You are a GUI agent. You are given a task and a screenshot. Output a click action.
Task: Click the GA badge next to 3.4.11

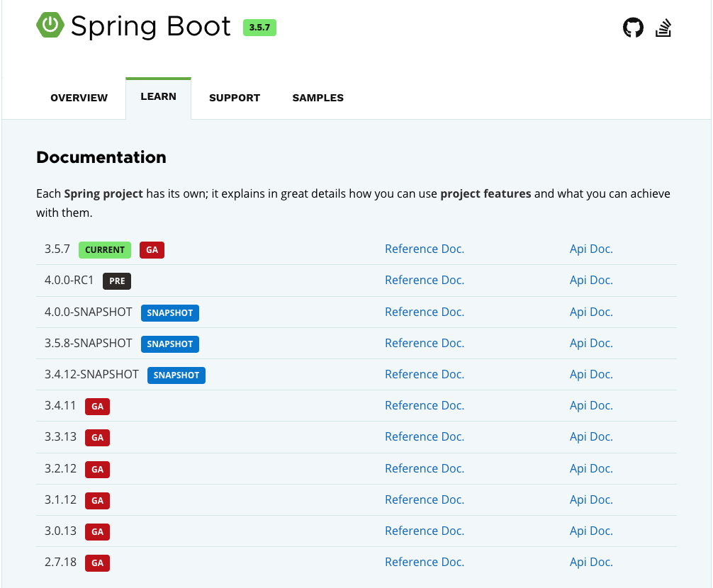97,406
